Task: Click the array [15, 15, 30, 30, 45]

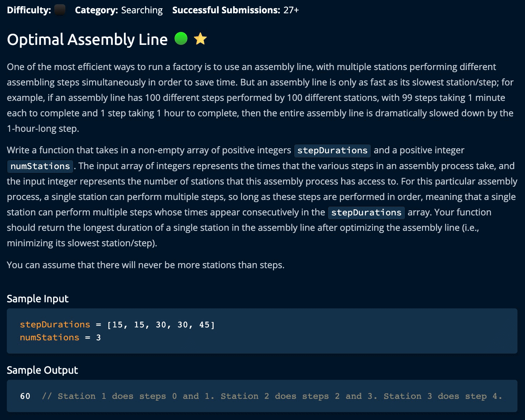Action: [x=161, y=325]
